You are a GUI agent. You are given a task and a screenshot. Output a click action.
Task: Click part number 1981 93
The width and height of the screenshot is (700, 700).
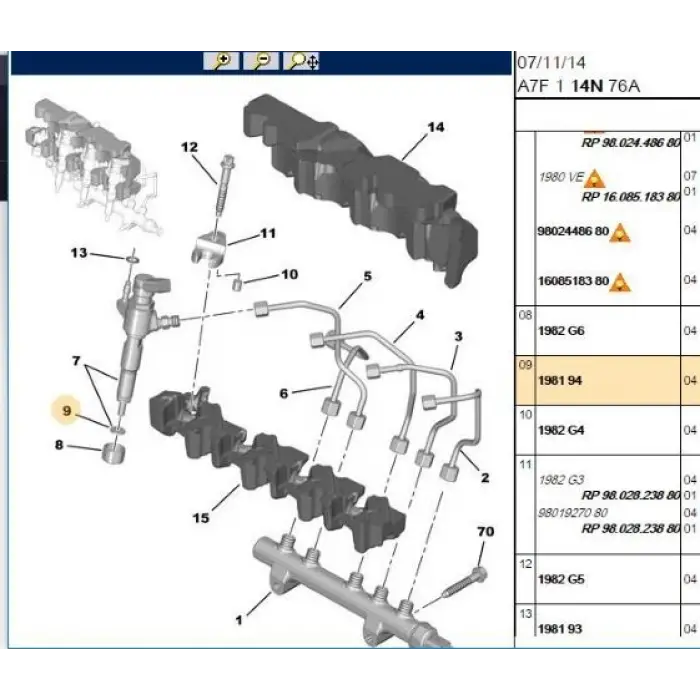[x=560, y=629]
